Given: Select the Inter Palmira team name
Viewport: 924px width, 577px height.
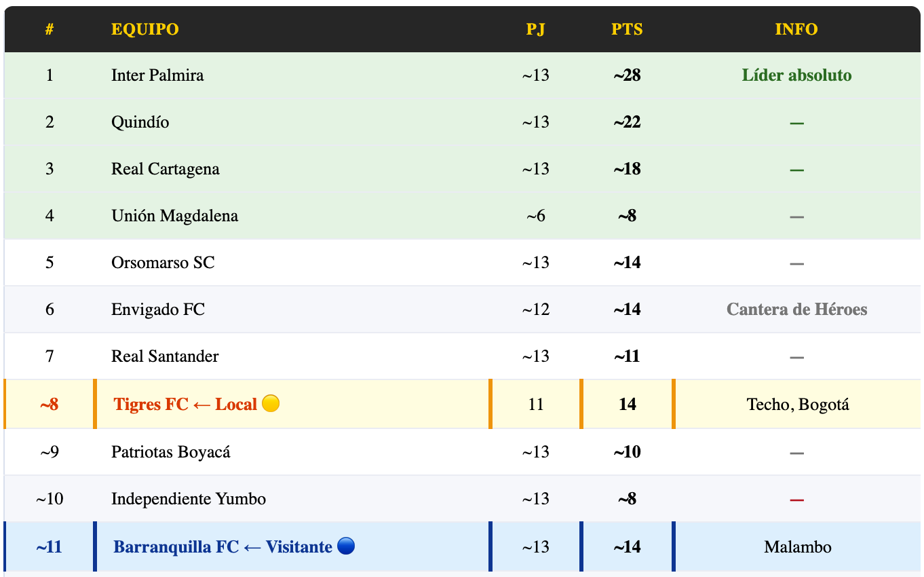Looking at the screenshot, I should pyautogui.click(x=157, y=75).
